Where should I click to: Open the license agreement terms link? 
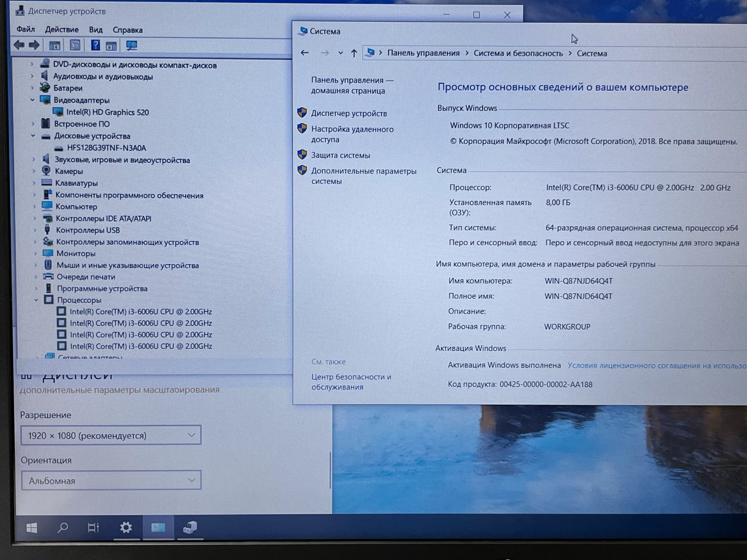pos(657,365)
